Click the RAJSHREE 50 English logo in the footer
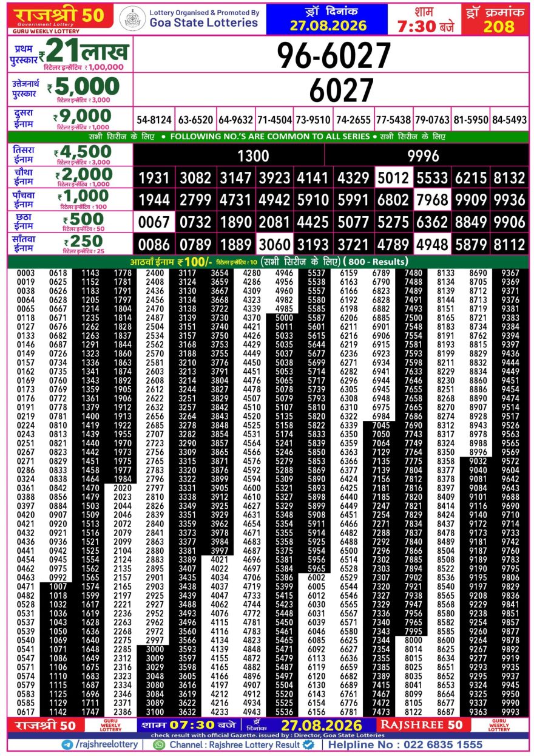The width and height of the screenshot is (534, 756). pos(422,725)
